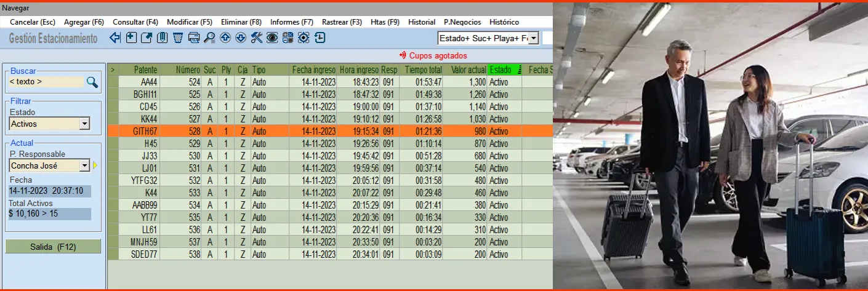The width and height of the screenshot is (868, 291).
Task: Expand the P. Responsable dropdown
Action: (x=84, y=165)
